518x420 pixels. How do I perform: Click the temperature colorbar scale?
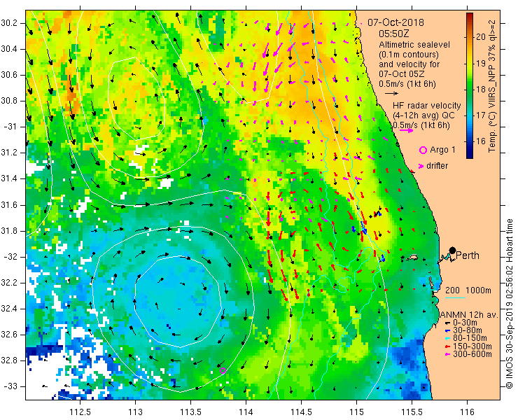(x=470, y=85)
